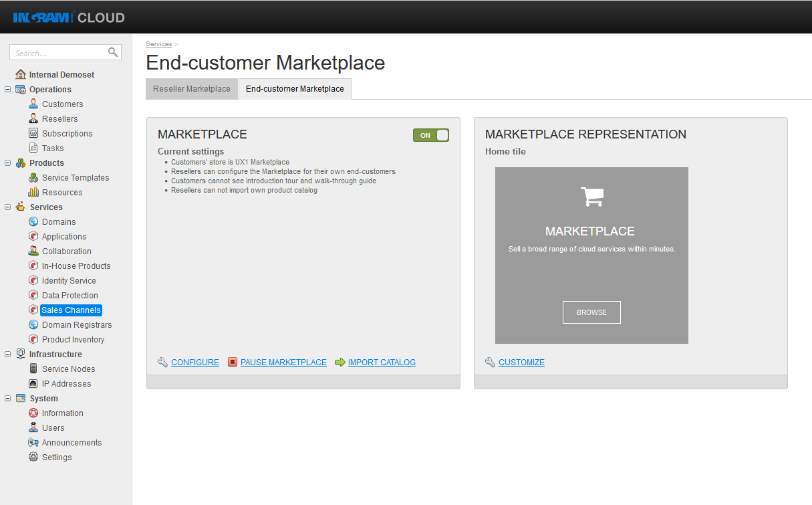Viewport: 812px width, 505px height.
Task: Collapse the Operations tree branch
Action: click(7, 89)
